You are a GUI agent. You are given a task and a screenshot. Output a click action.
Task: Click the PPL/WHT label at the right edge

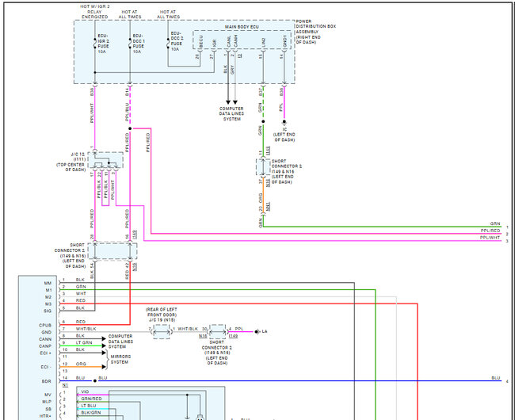(490, 238)
